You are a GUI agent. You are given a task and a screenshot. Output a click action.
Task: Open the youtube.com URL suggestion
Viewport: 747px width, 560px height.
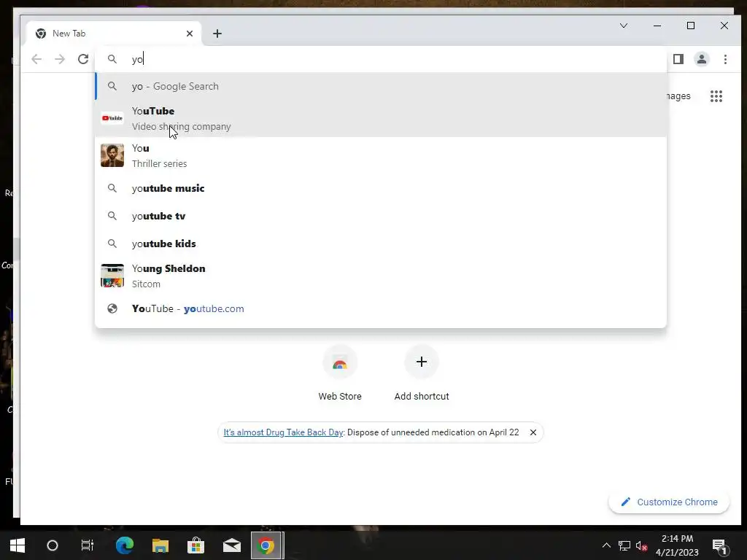pyautogui.click(x=381, y=308)
